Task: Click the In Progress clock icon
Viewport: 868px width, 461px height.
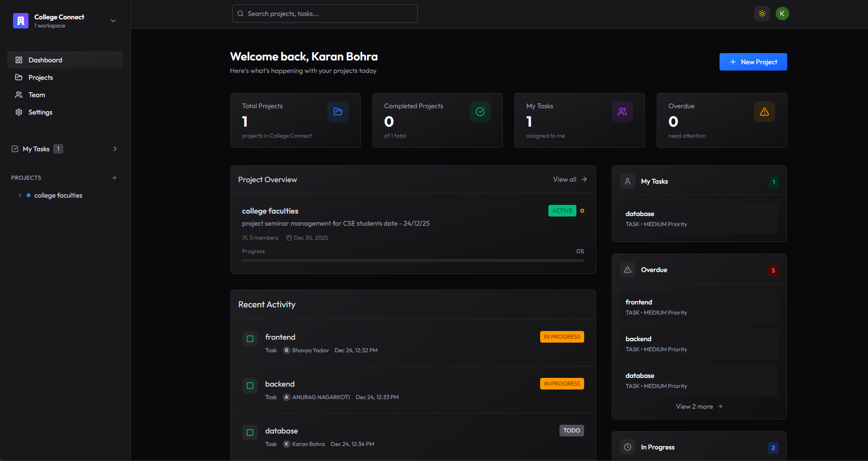Action: pyautogui.click(x=628, y=447)
